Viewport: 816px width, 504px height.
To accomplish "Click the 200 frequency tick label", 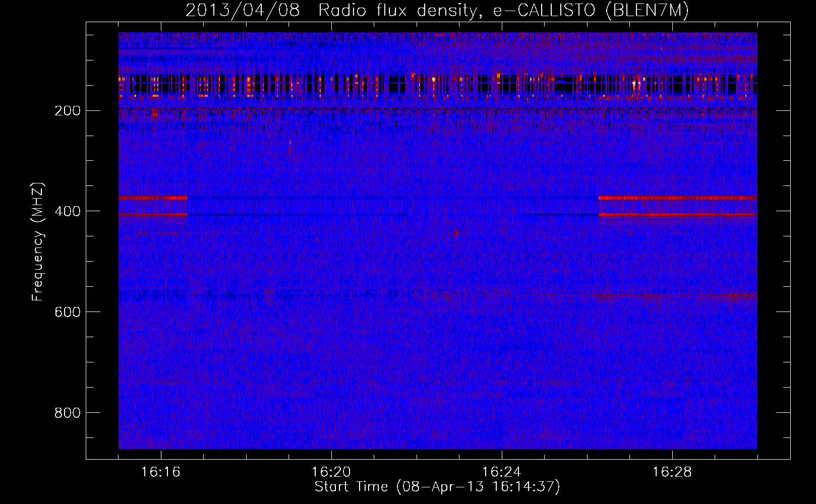I will pos(67,111).
